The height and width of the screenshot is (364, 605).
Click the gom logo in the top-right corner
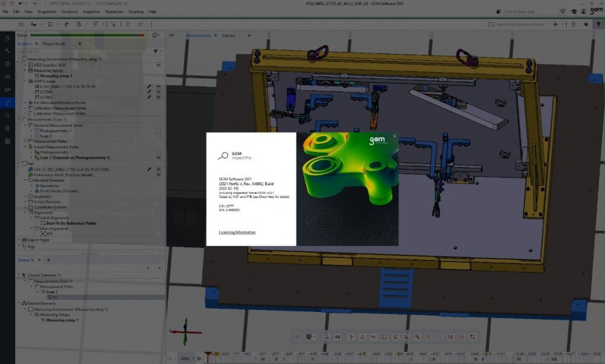596,11
